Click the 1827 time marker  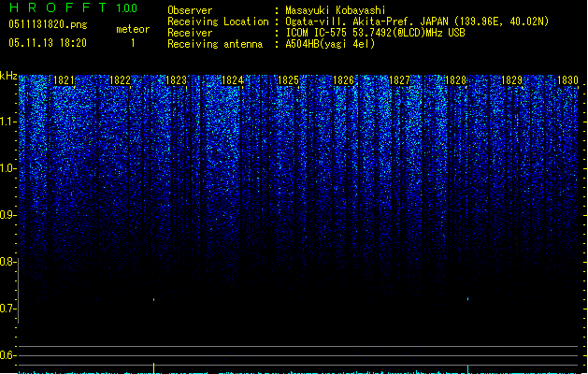[x=400, y=80]
